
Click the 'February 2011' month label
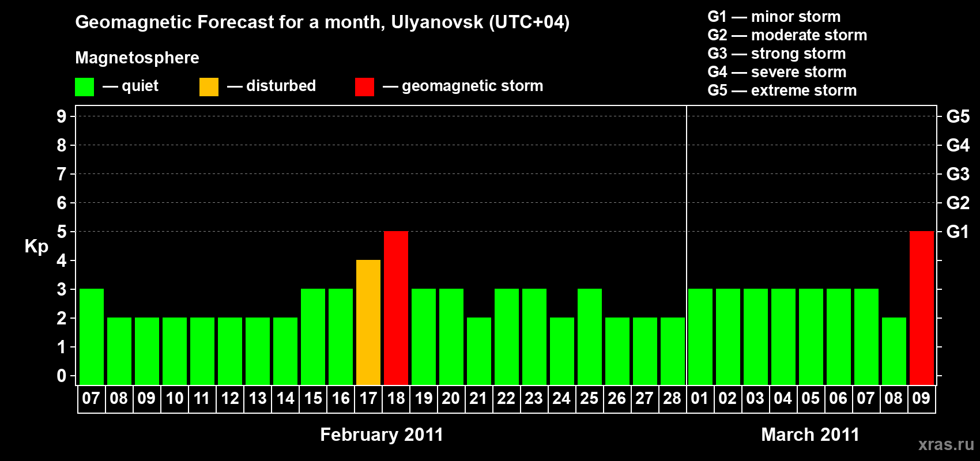pos(382,434)
